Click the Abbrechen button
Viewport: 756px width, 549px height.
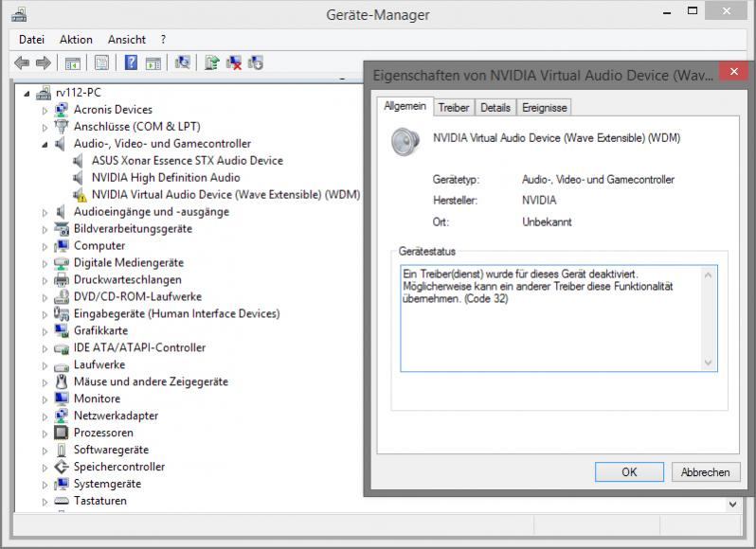point(705,471)
